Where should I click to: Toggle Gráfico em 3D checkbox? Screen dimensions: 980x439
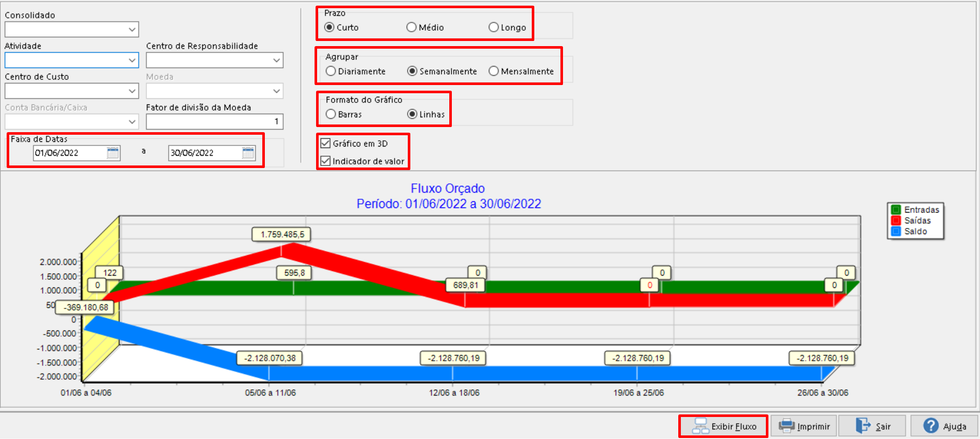[x=325, y=143]
